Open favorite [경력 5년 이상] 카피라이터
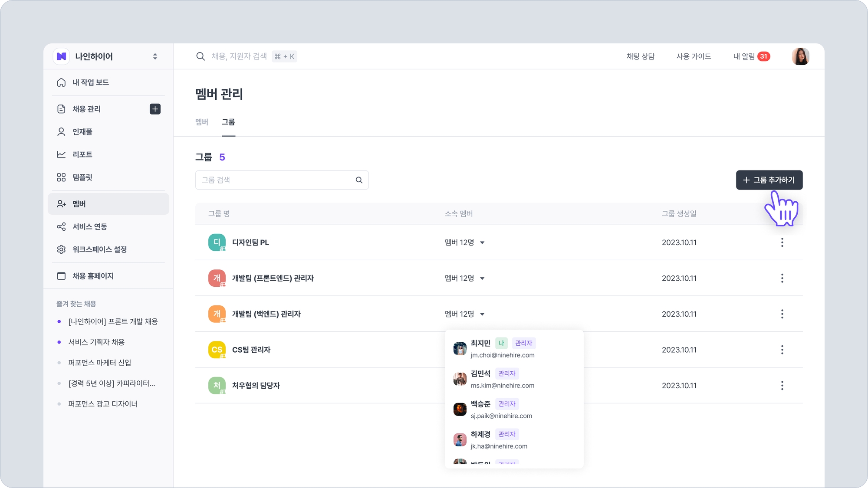 [x=112, y=383]
